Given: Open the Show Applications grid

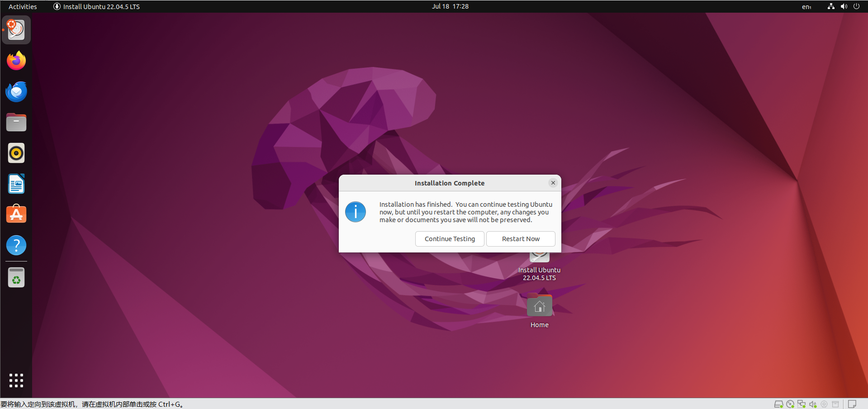Looking at the screenshot, I should click(x=16, y=380).
